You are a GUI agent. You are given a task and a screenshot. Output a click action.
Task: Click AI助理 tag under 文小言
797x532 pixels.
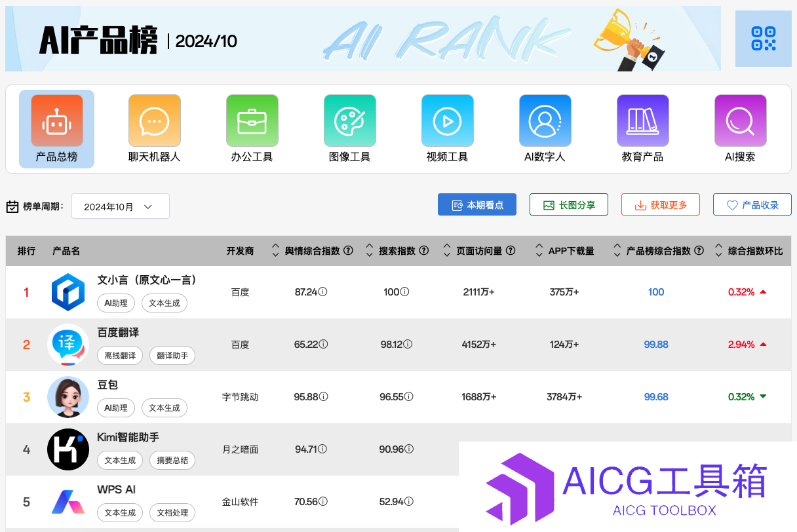116,303
